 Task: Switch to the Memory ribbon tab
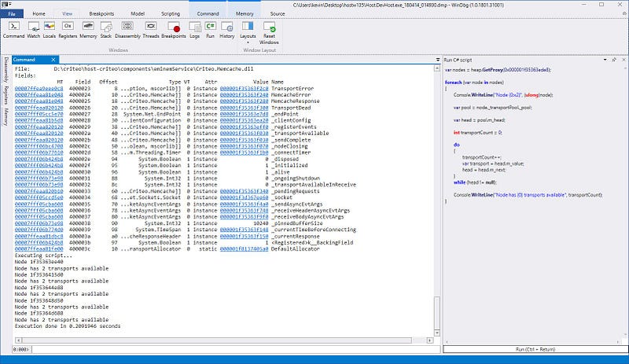pos(245,13)
